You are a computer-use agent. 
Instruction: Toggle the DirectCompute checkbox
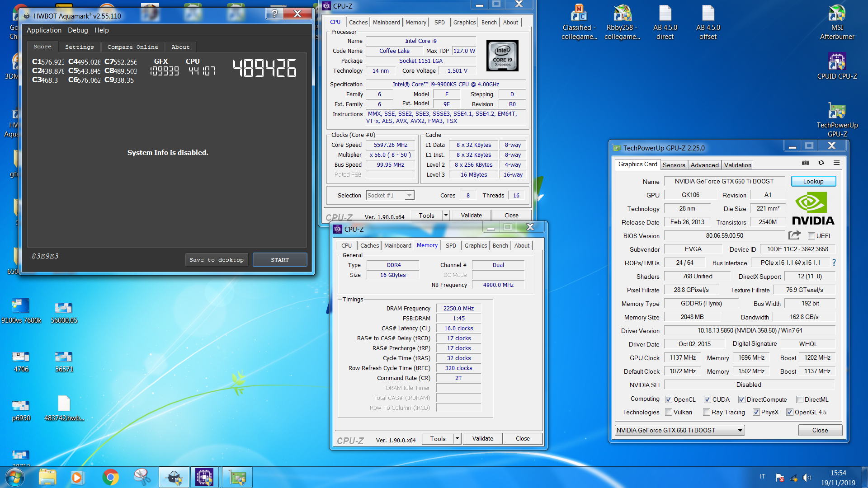tap(742, 399)
